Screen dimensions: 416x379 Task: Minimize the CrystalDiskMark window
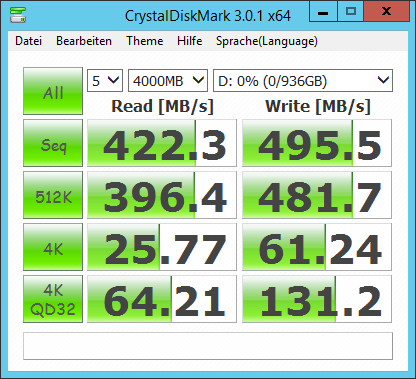323,12
